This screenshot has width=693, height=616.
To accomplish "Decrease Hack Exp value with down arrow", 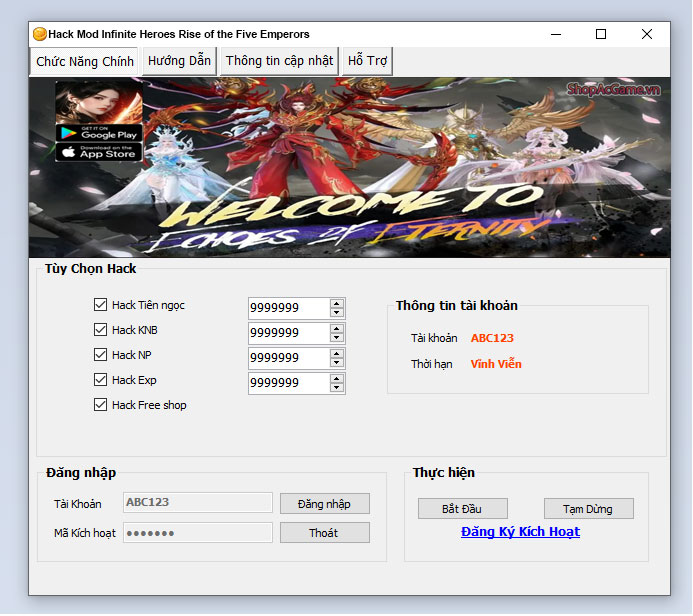I will coord(336,388).
